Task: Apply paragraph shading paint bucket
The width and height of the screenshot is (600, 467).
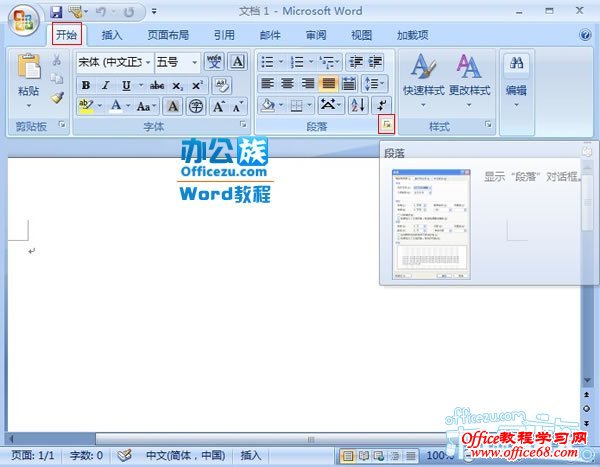Action: 267,105
